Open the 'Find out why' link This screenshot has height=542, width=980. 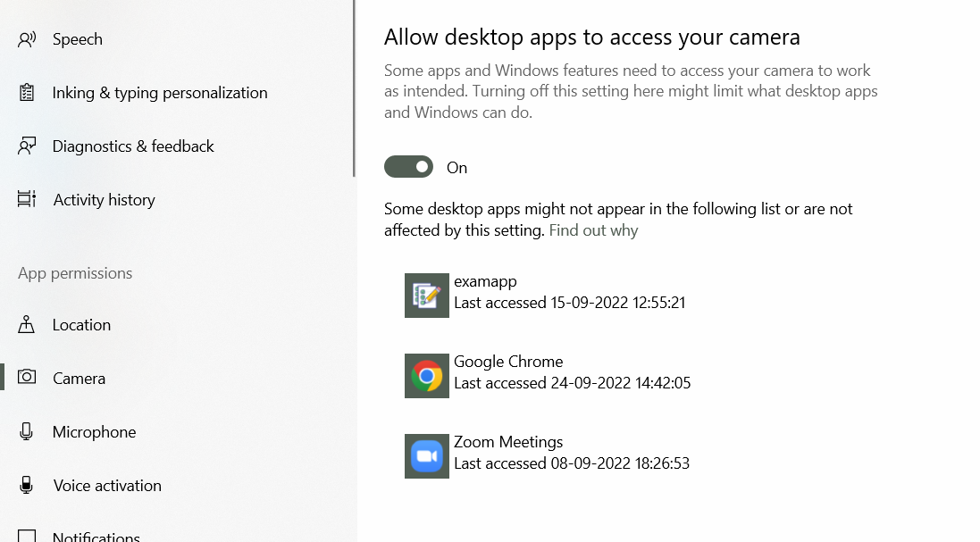593,230
